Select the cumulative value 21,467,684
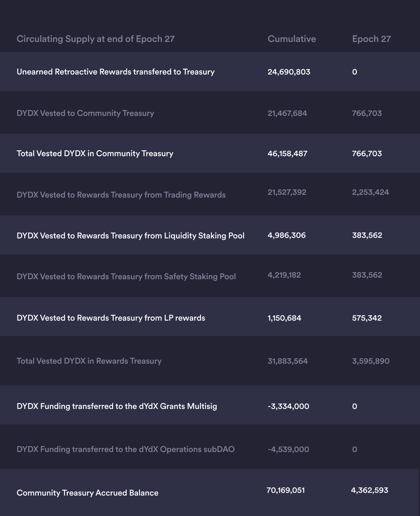Screen dimensions: 420x516 [287, 113]
